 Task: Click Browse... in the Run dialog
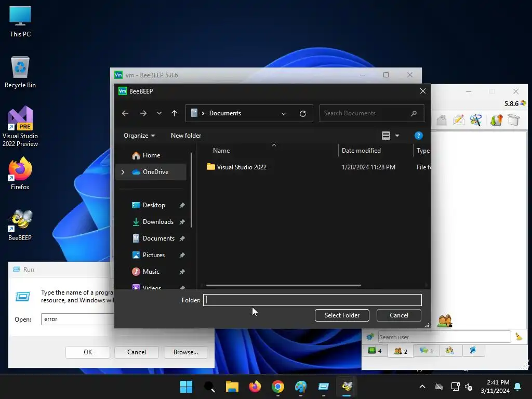coord(185,352)
